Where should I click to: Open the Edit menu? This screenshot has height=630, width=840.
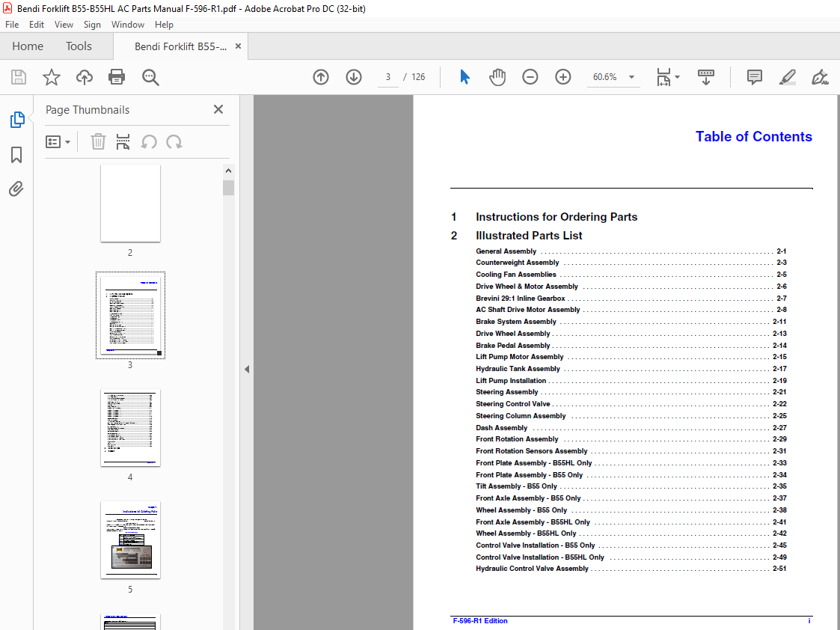[37, 25]
